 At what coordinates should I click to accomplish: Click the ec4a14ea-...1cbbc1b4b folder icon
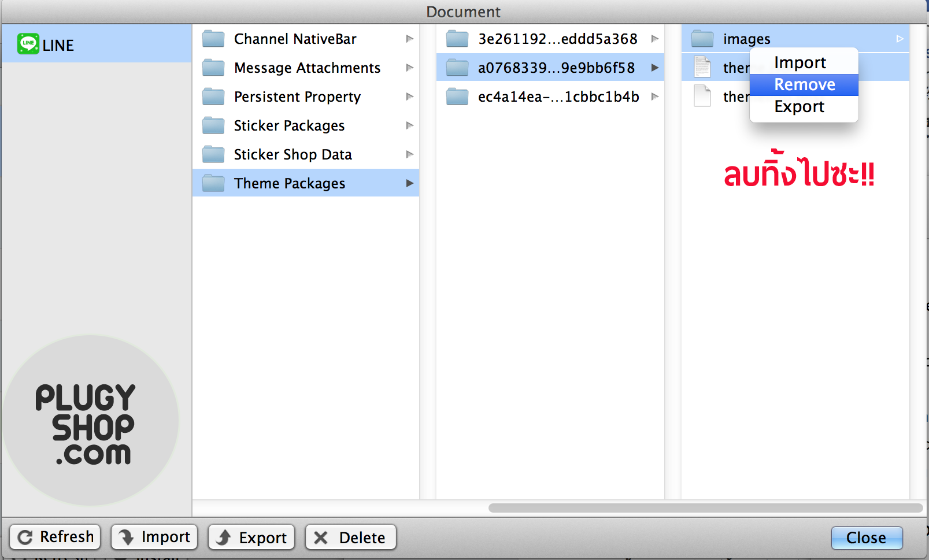pos(457,97)
